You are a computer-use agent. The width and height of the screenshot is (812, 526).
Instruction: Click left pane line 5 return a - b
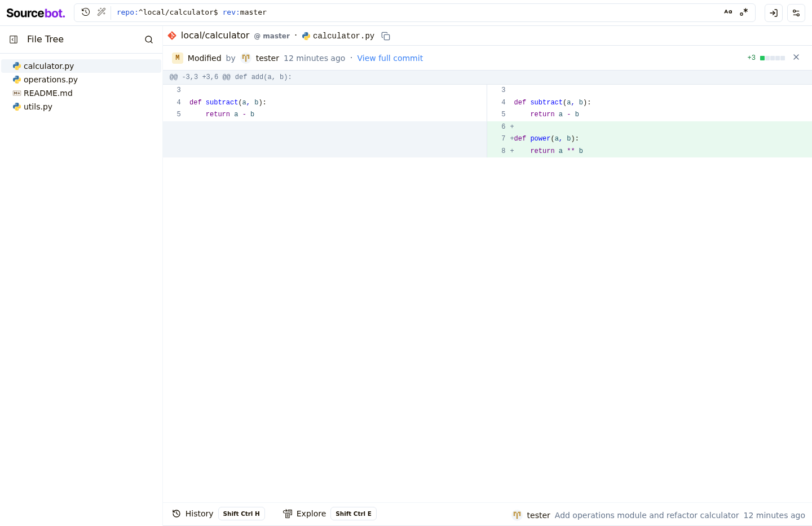click(325, 115)
